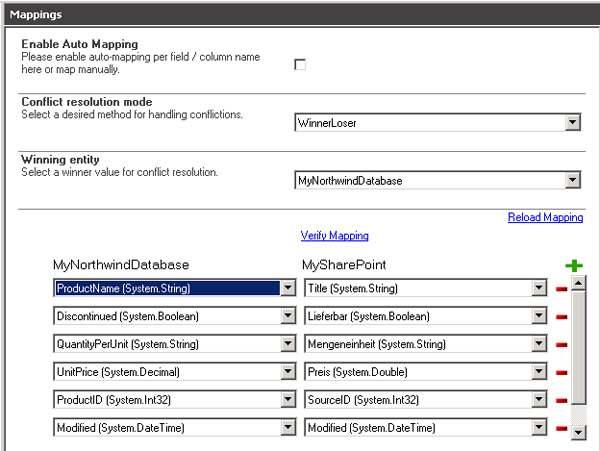Open the Conflict resolution mode dropdown
Screen dimensions: 600x451
point(572,122)
